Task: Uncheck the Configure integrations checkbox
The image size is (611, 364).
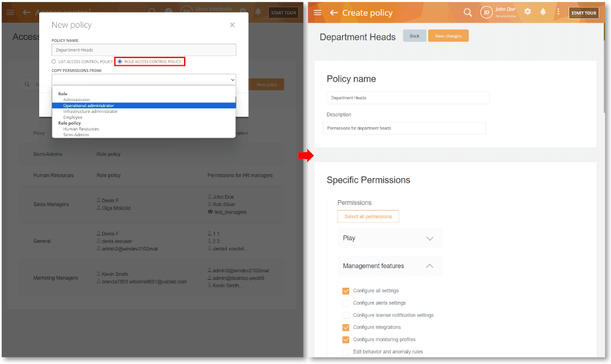Action: pos(346,327)
